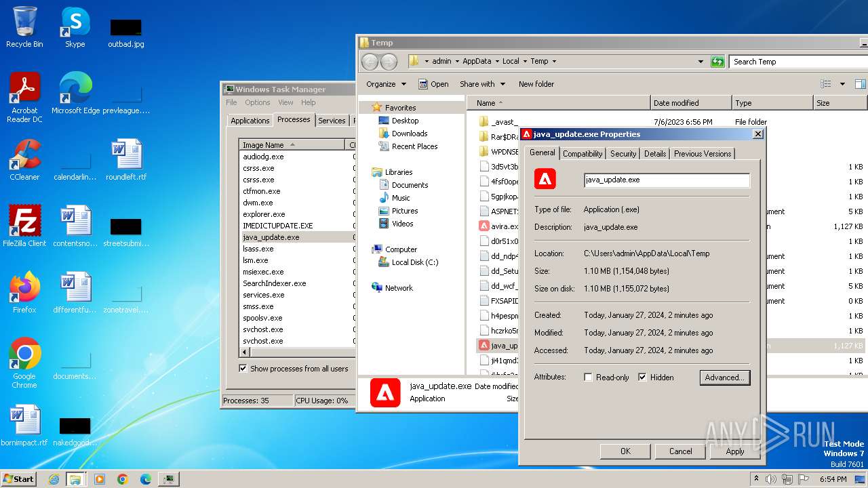Viewport: 868px width, 488px height.
Task: Launch CCleaner desktop shortcut
Action: (24, 160)
